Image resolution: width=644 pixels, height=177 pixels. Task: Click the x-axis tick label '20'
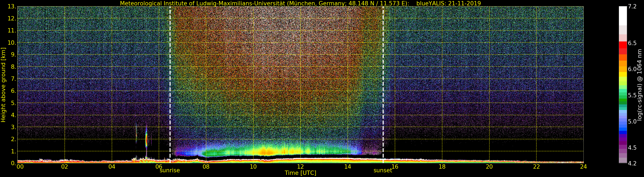tap(489, 166)
